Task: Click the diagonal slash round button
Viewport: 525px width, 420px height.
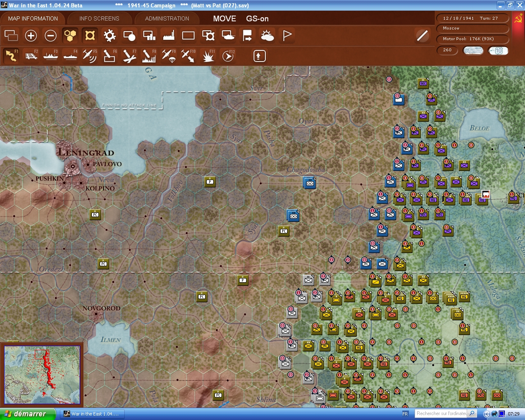Action: [422, 36]
